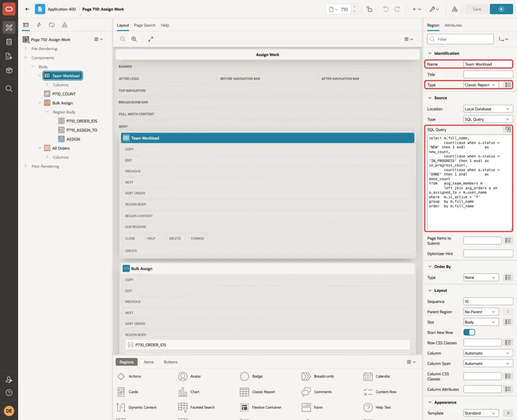The width and height of the screenshot is (517, 420).
Task: Zoom out the layout view
Action: pyautogui.click(x=123, y=39)
